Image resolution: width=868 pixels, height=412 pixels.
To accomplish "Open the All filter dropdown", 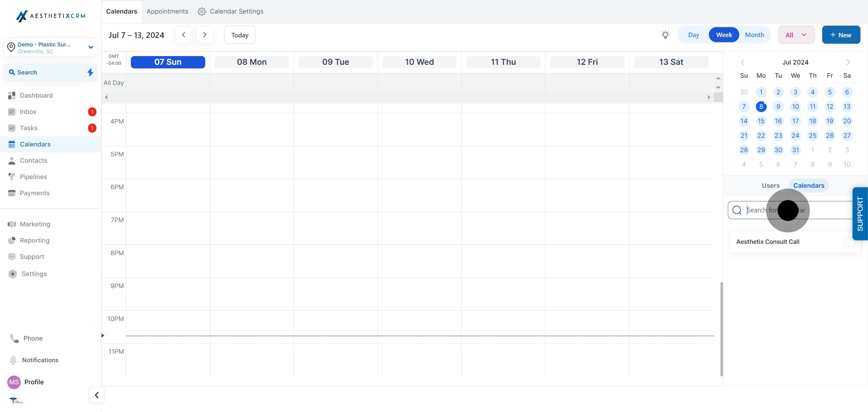I will pyautogui.click(x=796, y=35).
